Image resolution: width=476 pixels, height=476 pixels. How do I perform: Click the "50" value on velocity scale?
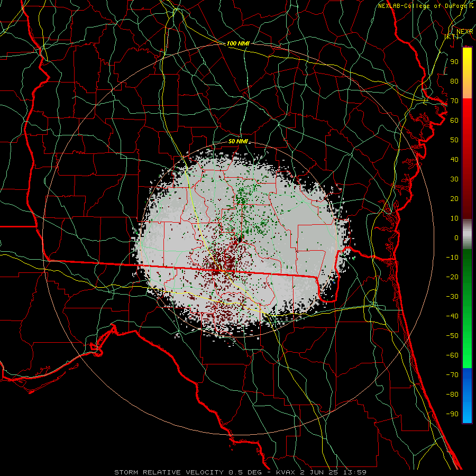point(454,140)
